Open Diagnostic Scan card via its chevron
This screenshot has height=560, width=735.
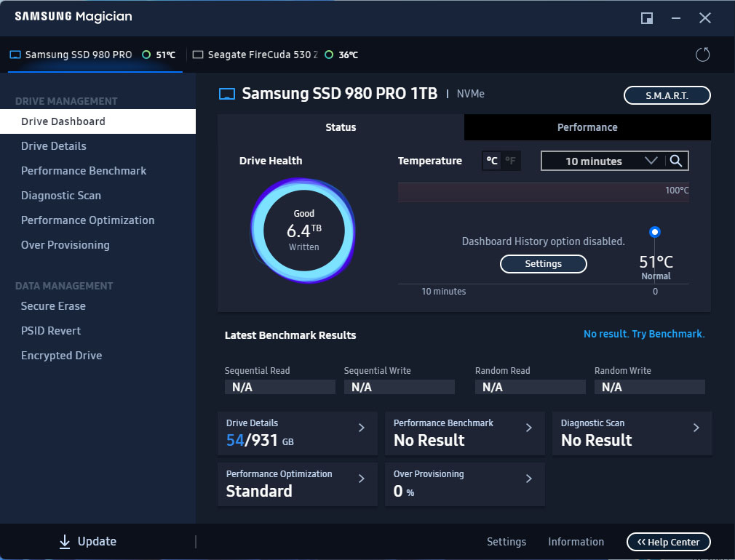tap(696, 428)
